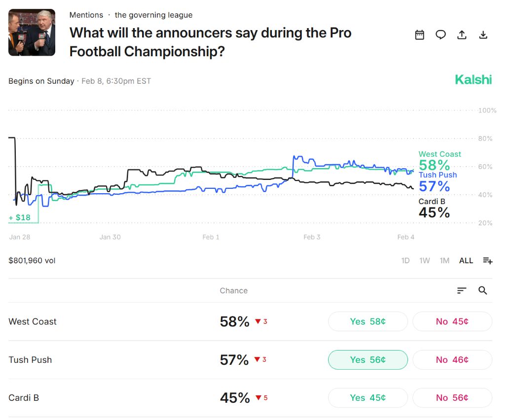Select the ALL chart range

(x=466, y=260)
